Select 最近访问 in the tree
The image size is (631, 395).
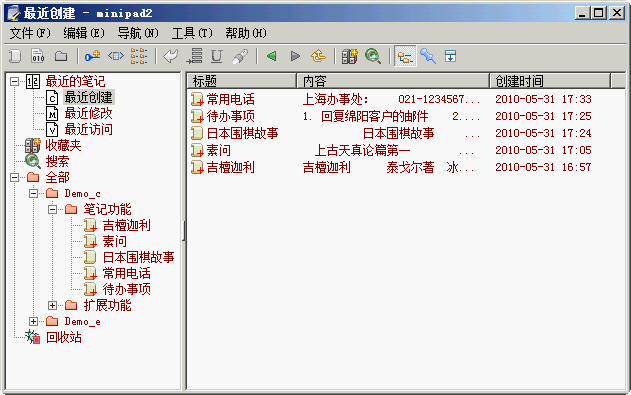click(89, 130)
